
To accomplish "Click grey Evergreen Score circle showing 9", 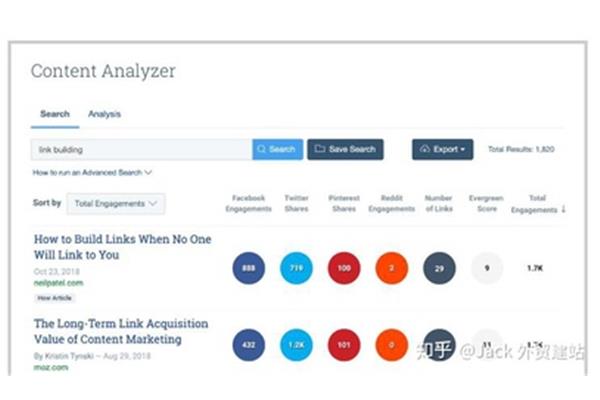I will coord(487,268).
